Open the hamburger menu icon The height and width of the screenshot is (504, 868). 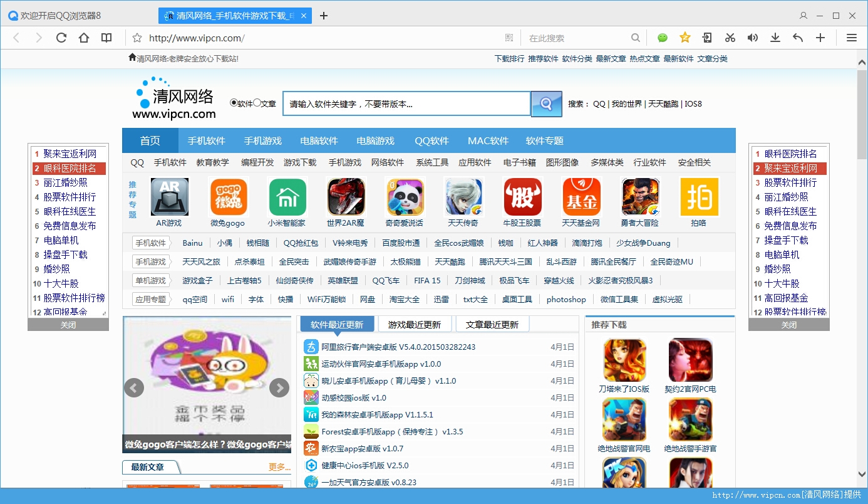click(852, 38)
